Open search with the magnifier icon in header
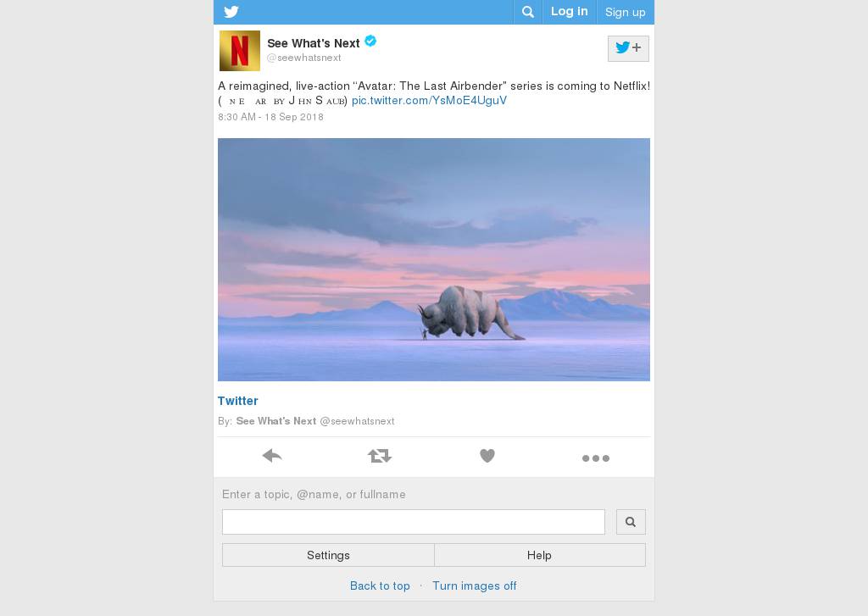The width and height of the screenshot is (868, 616). pyautogui.click(x=528, y=12)
